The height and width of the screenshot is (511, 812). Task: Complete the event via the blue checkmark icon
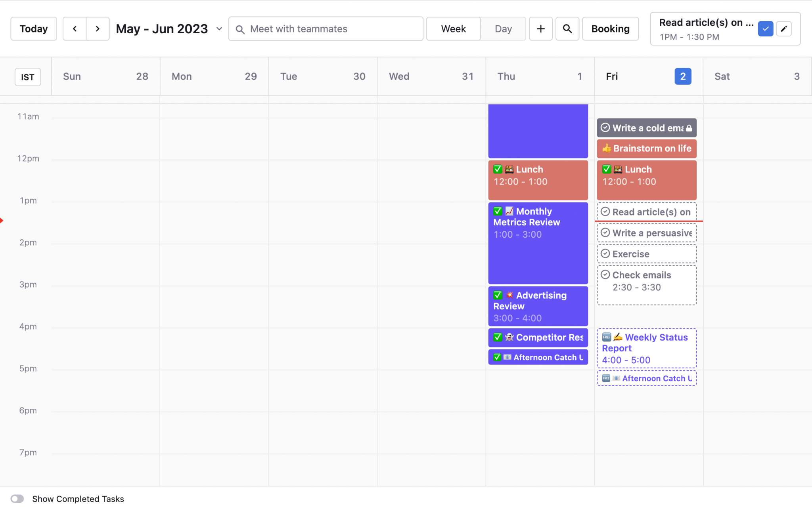[x=766, y=29]
